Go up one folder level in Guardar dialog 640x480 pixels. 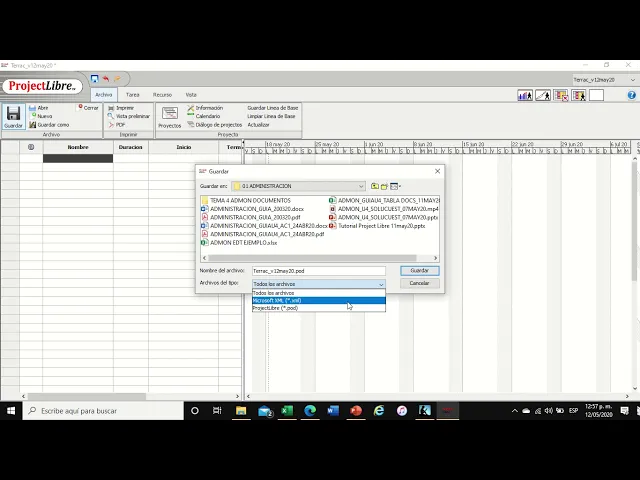pos(375,186)
